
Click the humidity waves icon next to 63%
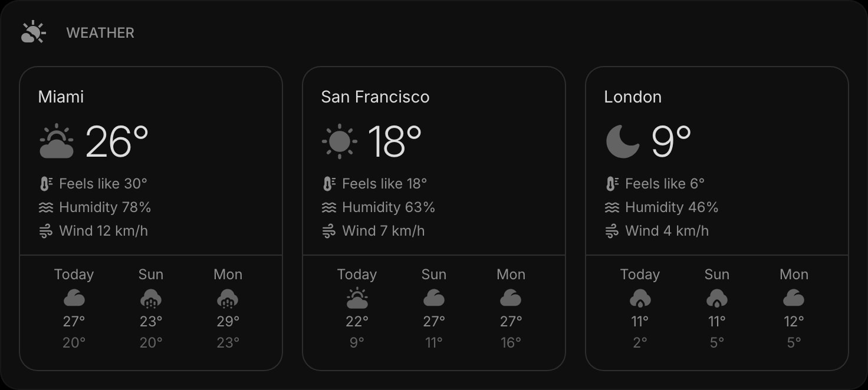coord(329,207)
